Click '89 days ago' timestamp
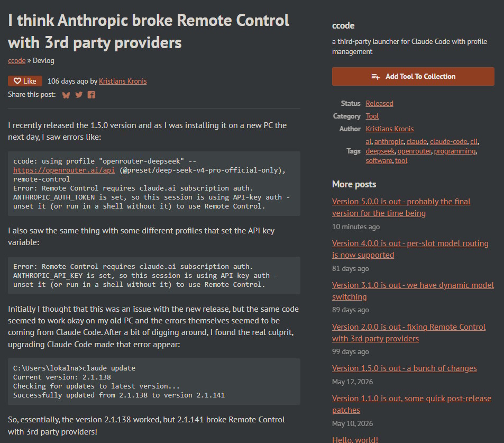Viewport: 504px width, 443px height. [x=350, y=310]
